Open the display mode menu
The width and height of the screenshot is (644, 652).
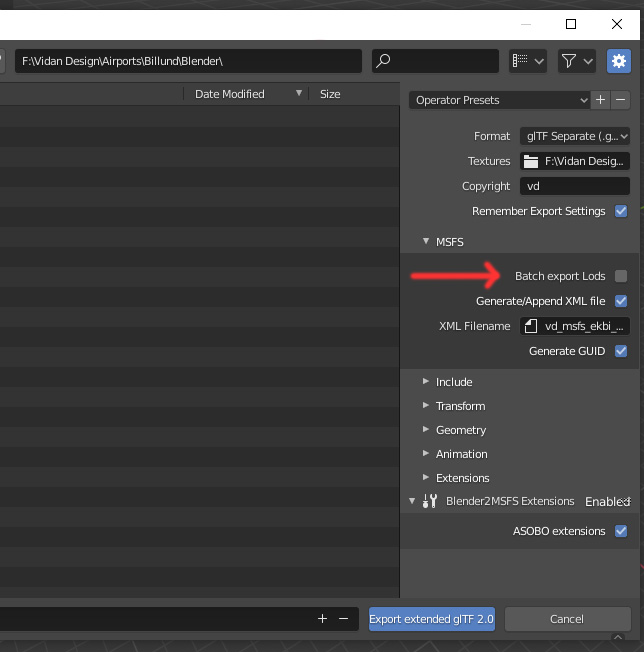pos(527,61)
